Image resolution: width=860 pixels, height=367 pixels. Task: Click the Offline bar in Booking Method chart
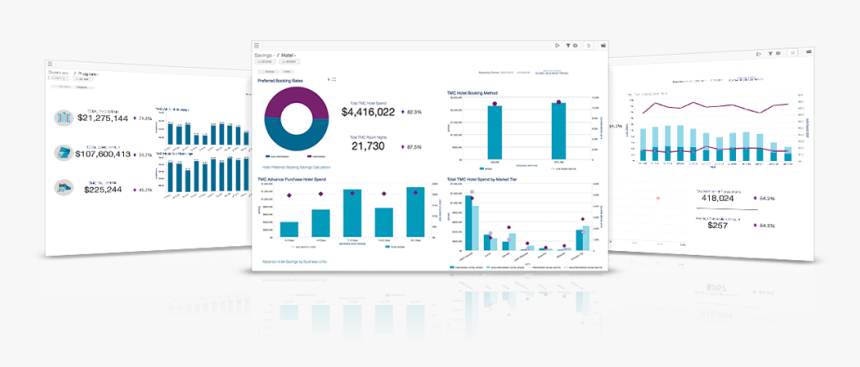(558, 131)
